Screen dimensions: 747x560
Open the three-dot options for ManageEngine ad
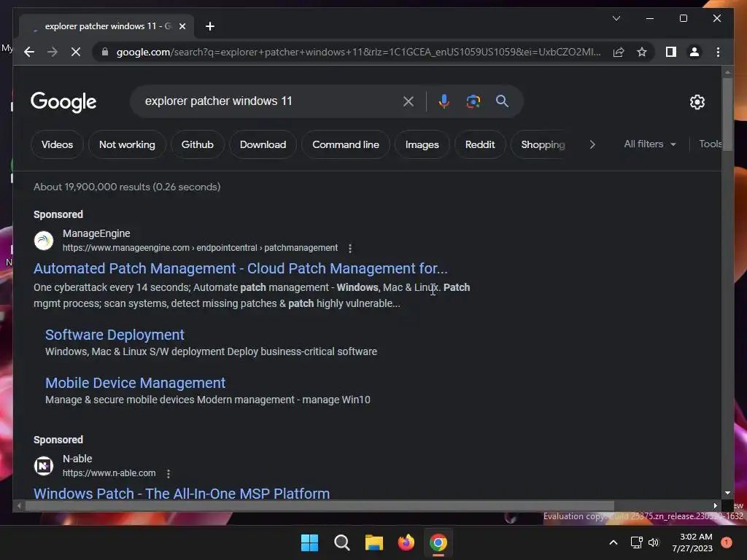tap(350, 248)
